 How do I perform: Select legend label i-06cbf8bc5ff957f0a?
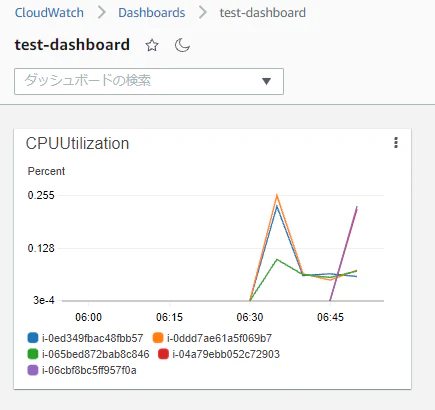point(89,370)
